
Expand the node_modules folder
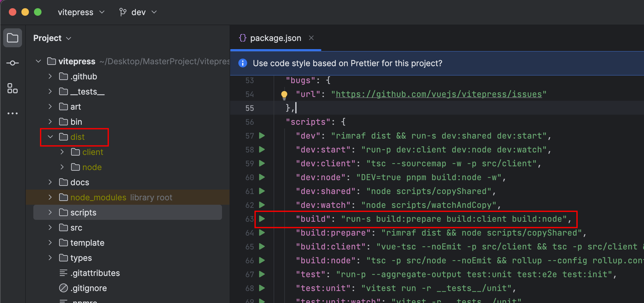coord(50,197)
